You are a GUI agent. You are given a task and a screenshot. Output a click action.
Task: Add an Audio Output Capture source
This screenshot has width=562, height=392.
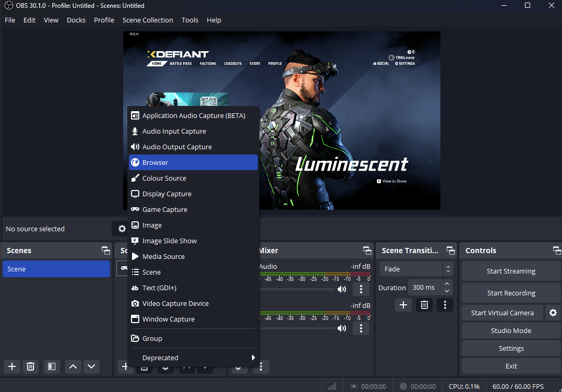click(x=193, y=147)
